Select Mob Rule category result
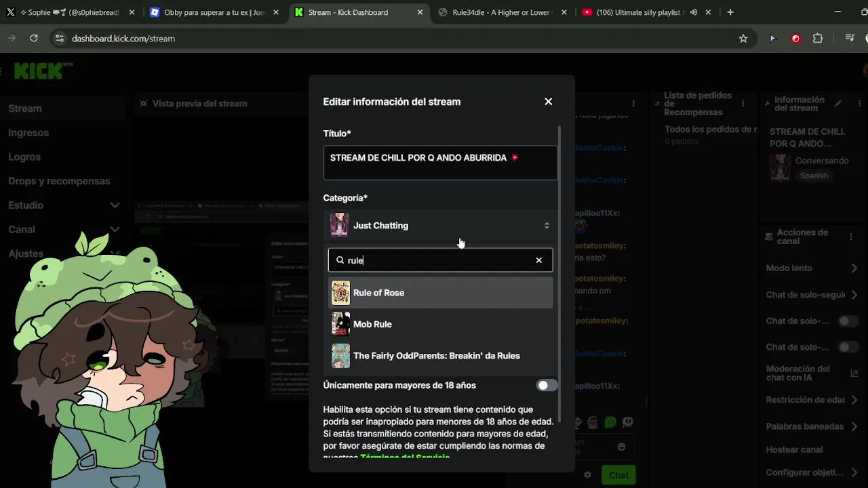Screen dimensions: 868x488 [441, 324]
